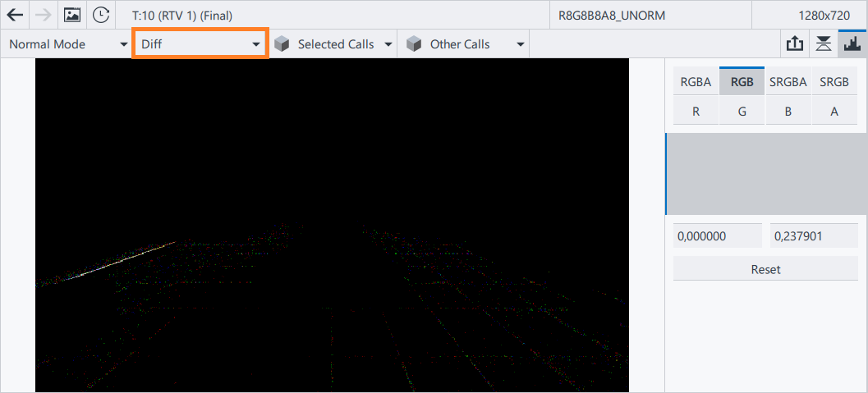Image resolution: width=868 pixels, height=393 pixels.
Task: Select the RGBA channel option
Action: click(x=696, y=82)
